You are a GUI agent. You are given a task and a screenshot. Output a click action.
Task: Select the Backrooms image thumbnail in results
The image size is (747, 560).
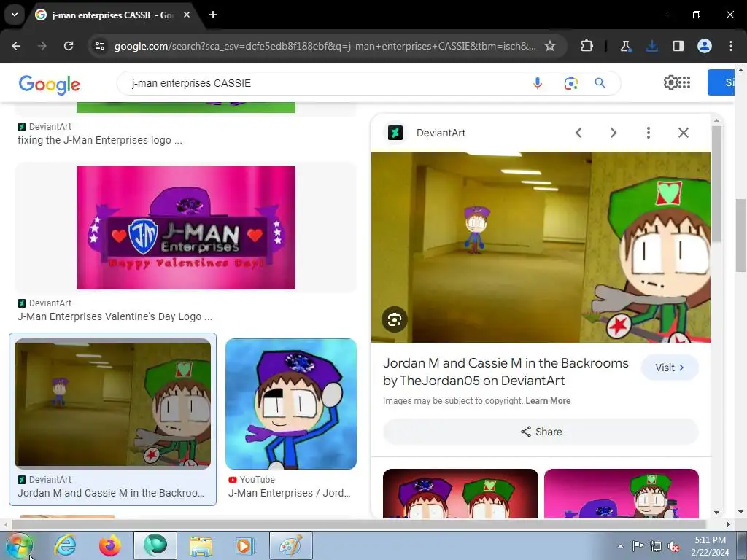112,403
